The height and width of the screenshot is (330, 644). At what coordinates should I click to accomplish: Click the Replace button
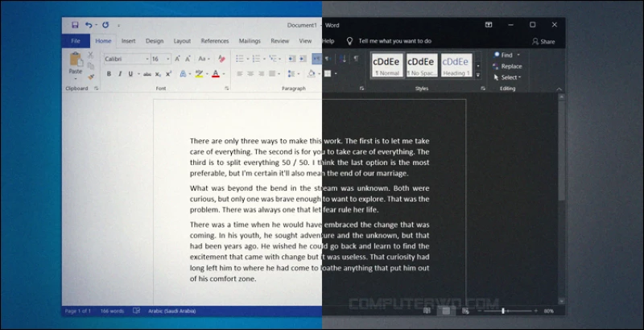click(508, 66)
